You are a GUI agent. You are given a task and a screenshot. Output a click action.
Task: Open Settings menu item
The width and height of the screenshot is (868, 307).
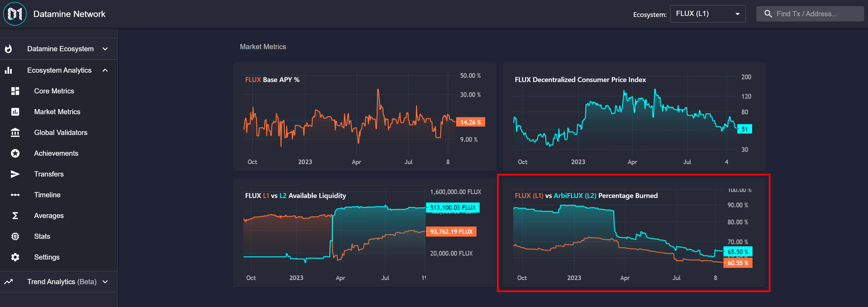click(x=59, y=257)
